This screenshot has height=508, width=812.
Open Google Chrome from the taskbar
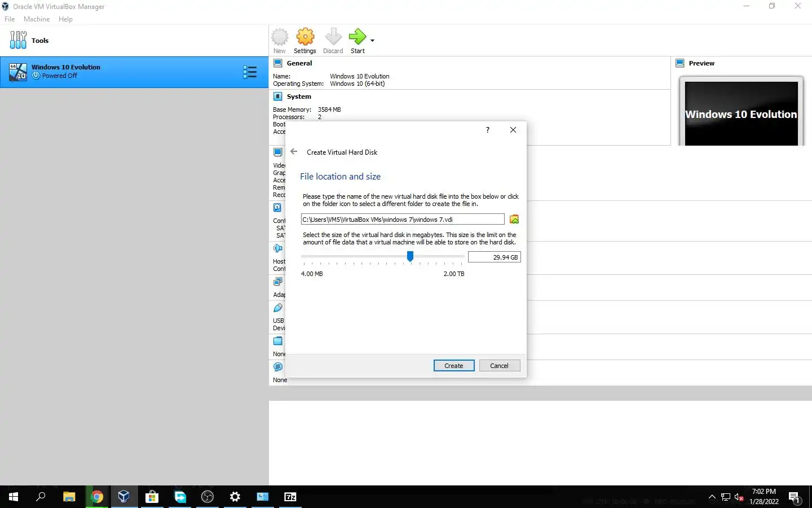97,497
